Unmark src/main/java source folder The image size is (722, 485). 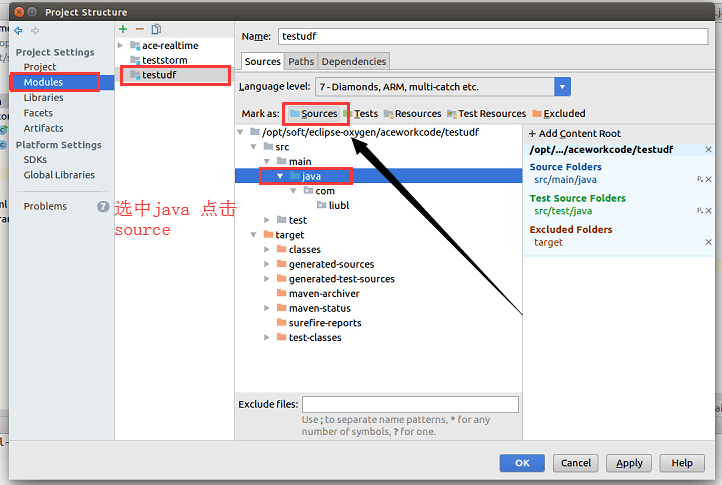(x=709, y=180)
